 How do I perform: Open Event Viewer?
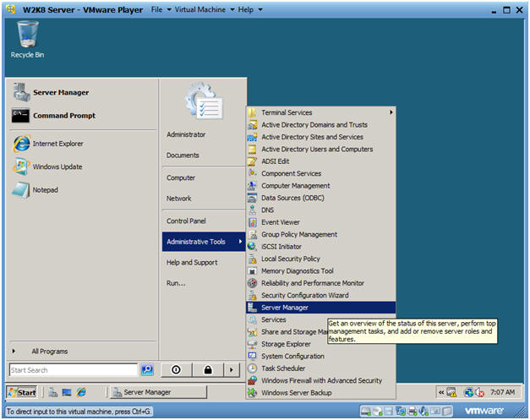point(321,222)
